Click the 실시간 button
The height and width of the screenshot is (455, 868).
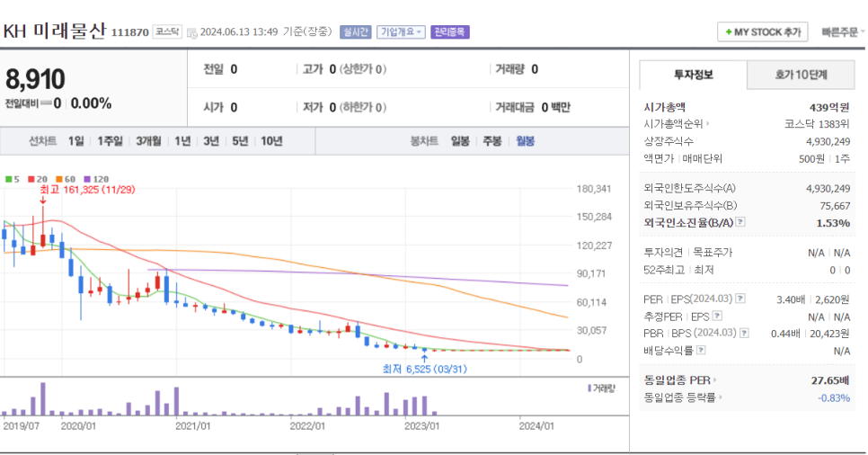[355, 32]
